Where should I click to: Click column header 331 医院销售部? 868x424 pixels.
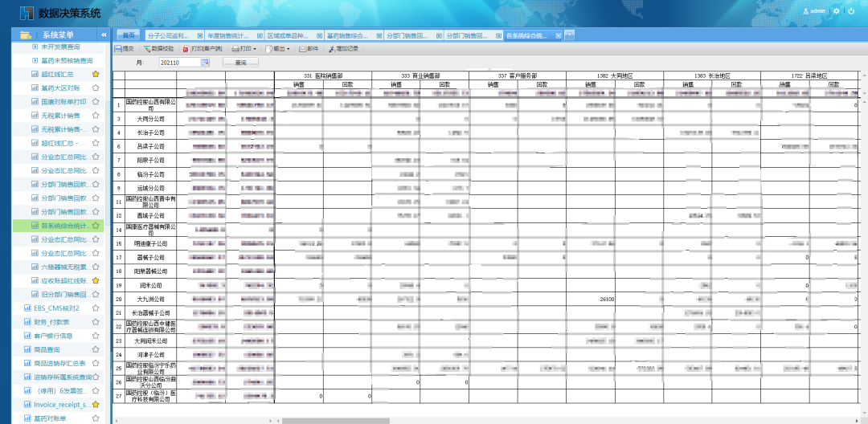323,75
